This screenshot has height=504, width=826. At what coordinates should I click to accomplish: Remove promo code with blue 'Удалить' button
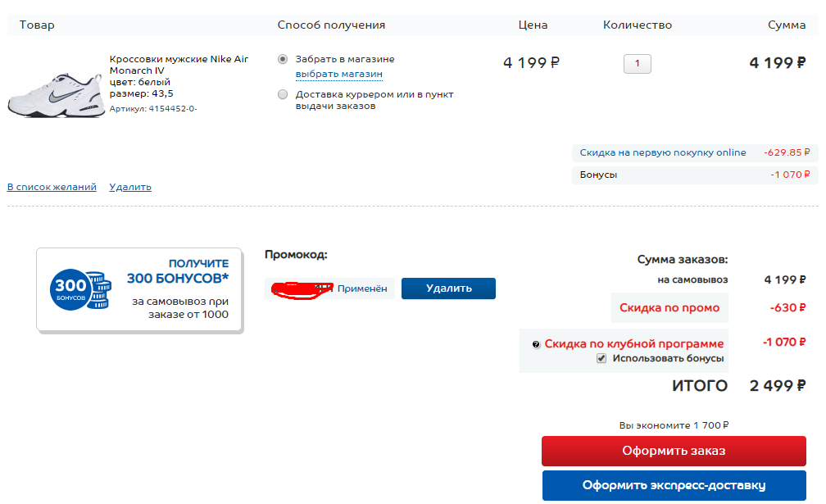point(448,288)
